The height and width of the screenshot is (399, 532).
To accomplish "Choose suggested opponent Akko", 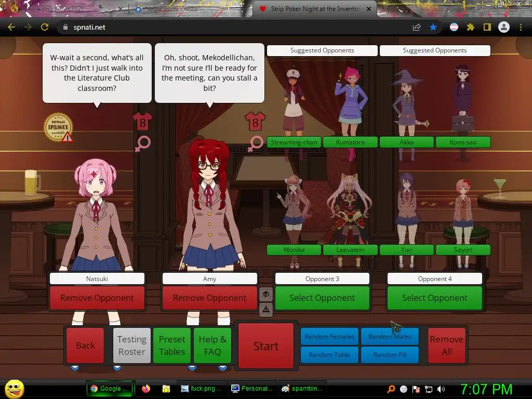I will click(x=406, y=142).
